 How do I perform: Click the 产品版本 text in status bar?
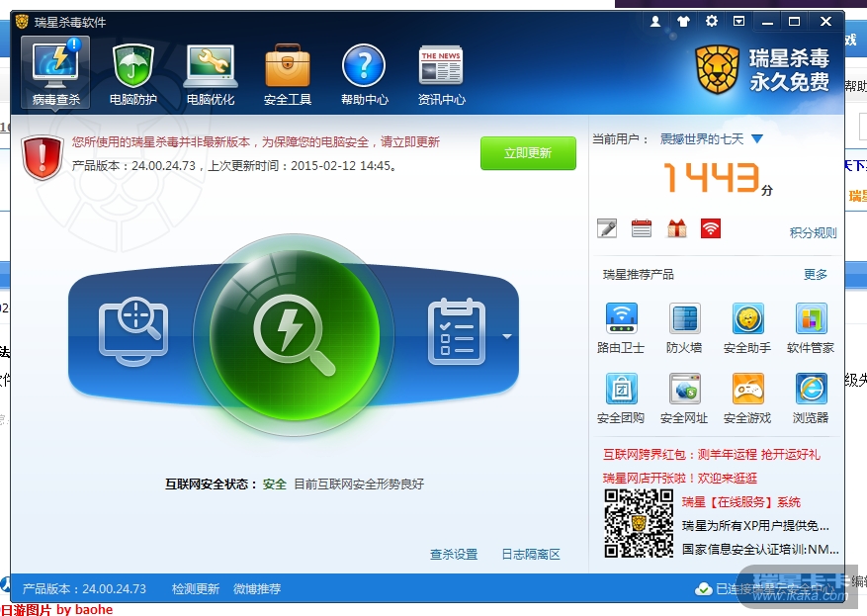[x=84, y=589]
